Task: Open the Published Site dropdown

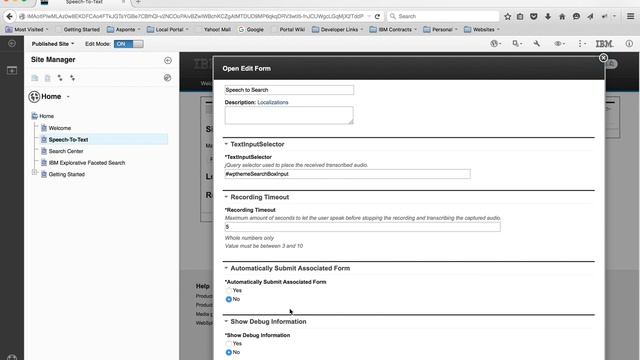Action: pos(53,44)
